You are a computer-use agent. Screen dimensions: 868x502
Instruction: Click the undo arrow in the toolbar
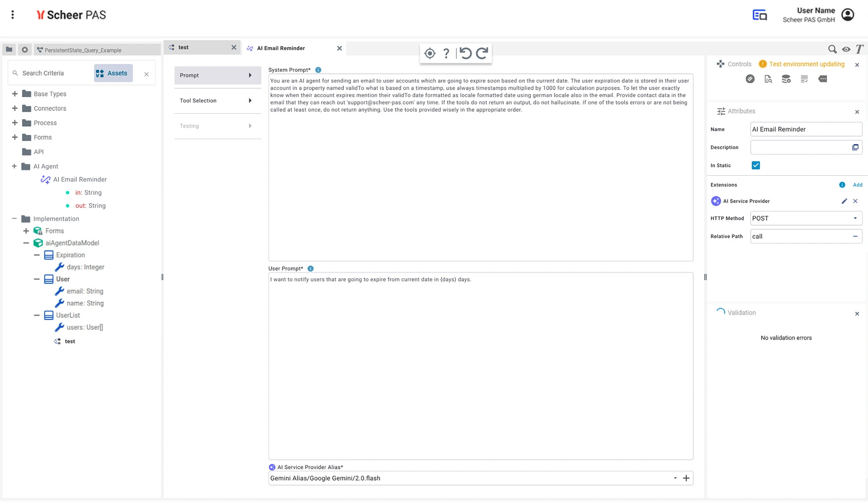465,53
